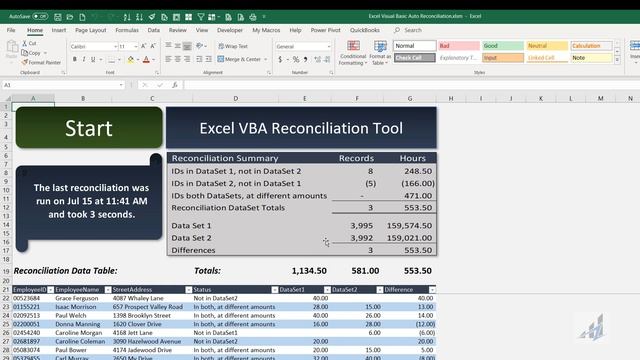This screenshot has width=640, height=360.
Task: Click Increase Font Size icon
Action: [144, 46]
